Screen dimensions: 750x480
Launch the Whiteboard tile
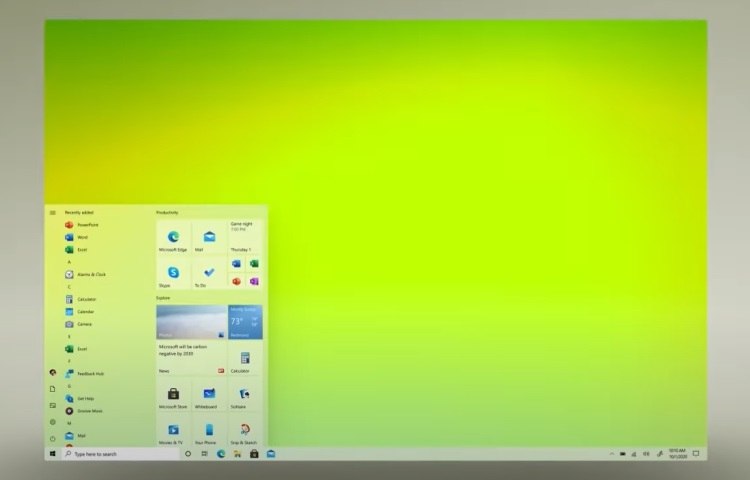[x=209, y=394]
